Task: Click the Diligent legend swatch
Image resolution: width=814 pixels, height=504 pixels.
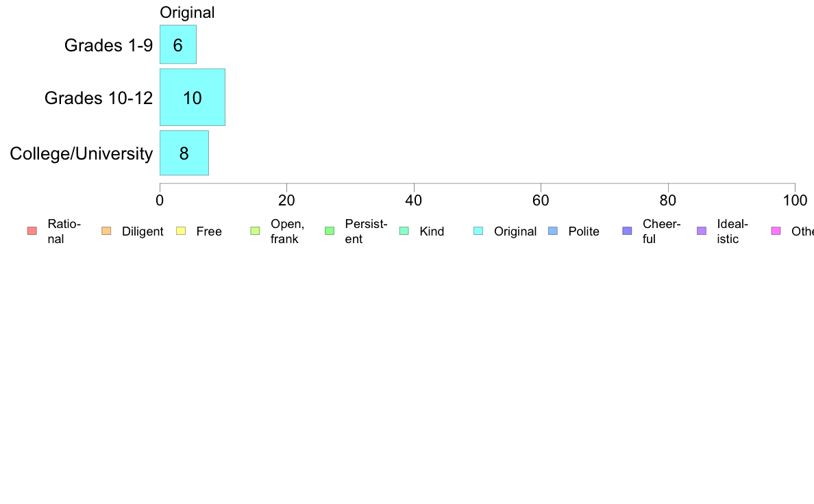Action: point(106,231)
